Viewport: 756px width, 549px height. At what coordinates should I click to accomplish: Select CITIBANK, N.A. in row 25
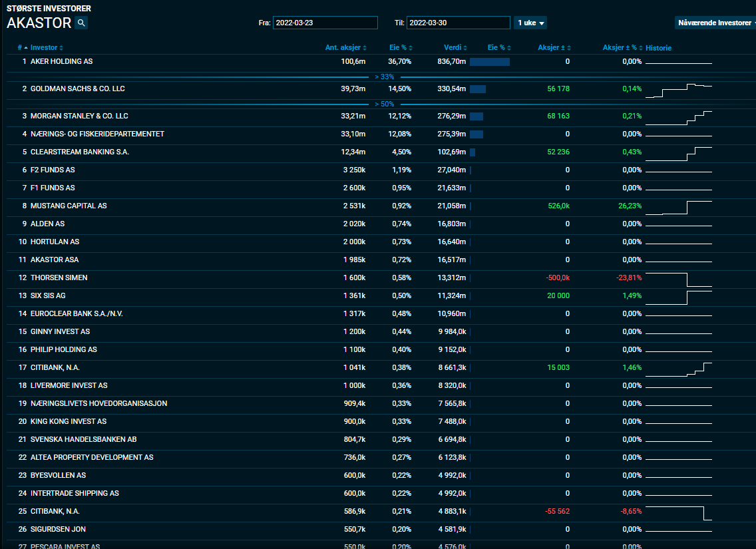pyautogui.click(x=55, y=511)
